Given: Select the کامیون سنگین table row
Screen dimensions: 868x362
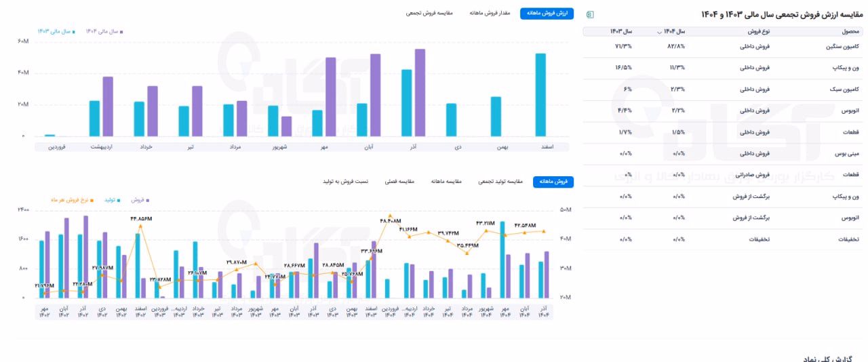Looking at the screenshot, I should pyautogui.click(x=723, y=47).
